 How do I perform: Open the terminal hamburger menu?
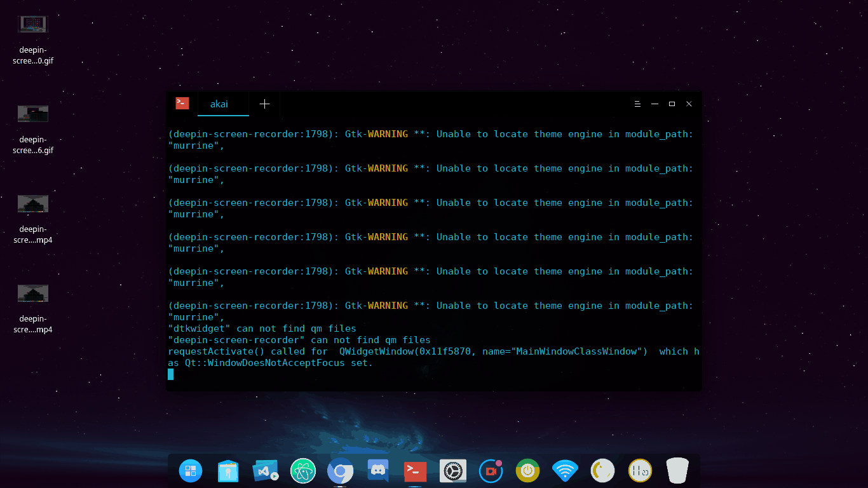point(637,104)
